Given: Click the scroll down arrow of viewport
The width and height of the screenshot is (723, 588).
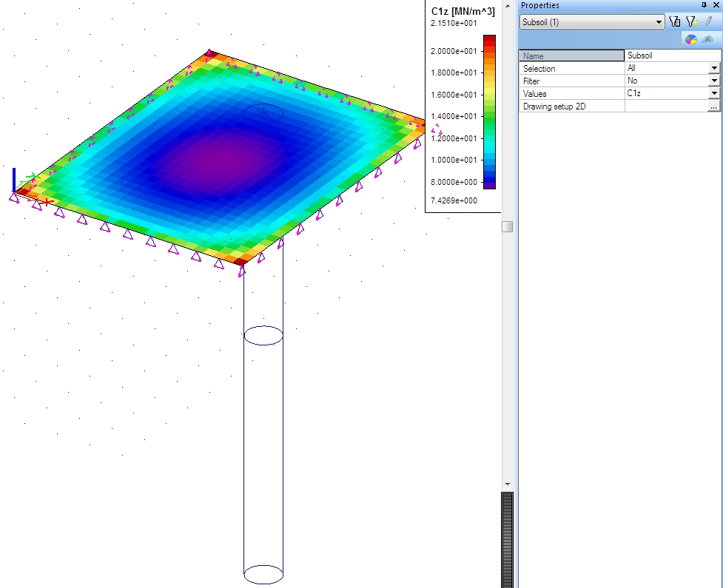Looking at the screenshot, I should point(507,484).
